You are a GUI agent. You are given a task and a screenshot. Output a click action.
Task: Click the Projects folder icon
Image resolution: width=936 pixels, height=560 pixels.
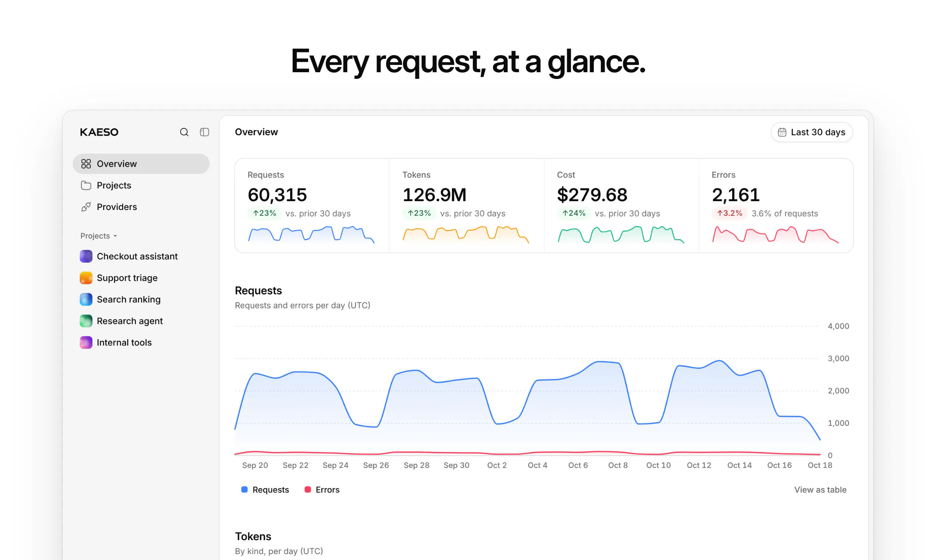coord(86,185)
